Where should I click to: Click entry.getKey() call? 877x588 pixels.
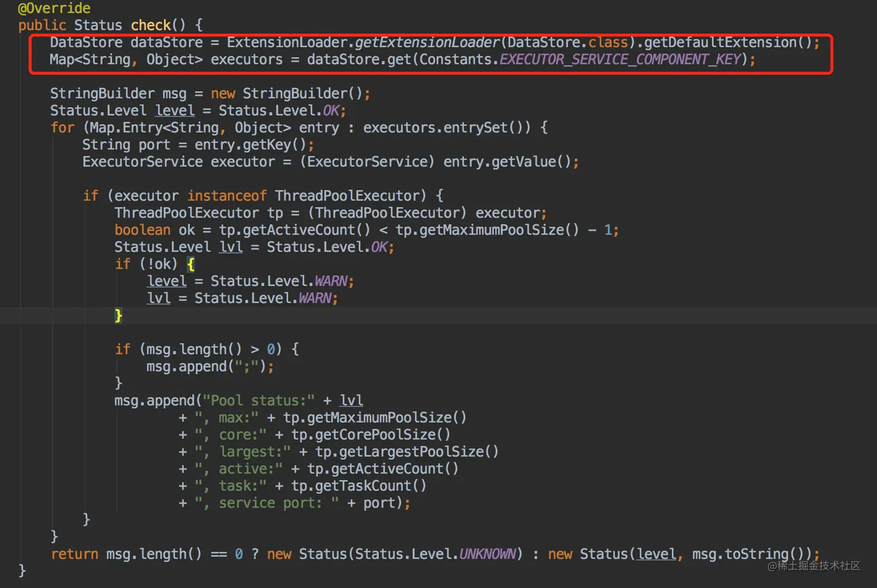click(x=250, y=145)
